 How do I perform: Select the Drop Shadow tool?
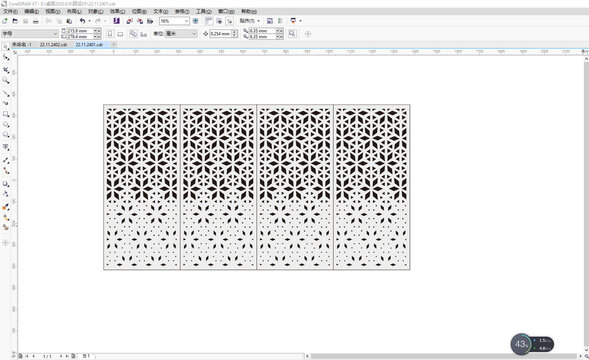[x=6, y=184]
